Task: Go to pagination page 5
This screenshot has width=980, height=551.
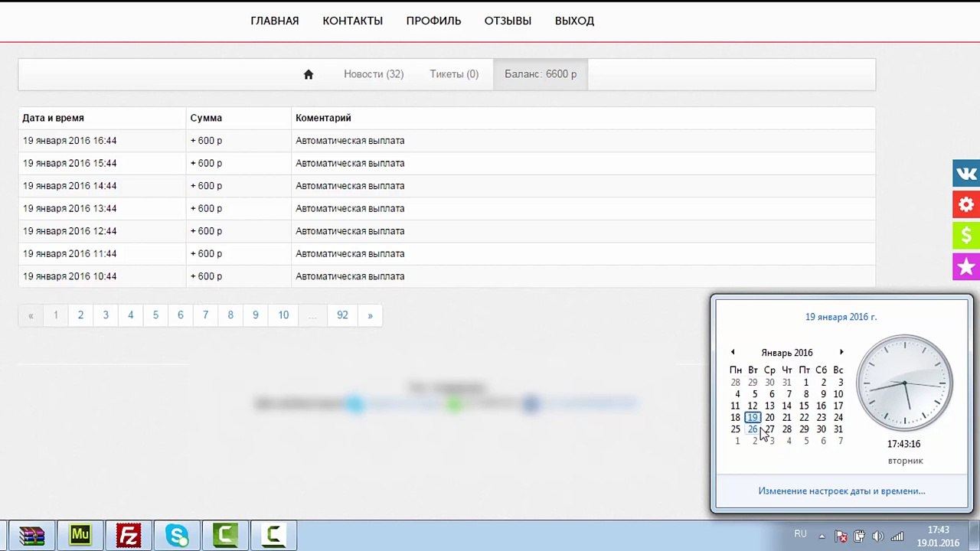Action: tap(155, 315)
